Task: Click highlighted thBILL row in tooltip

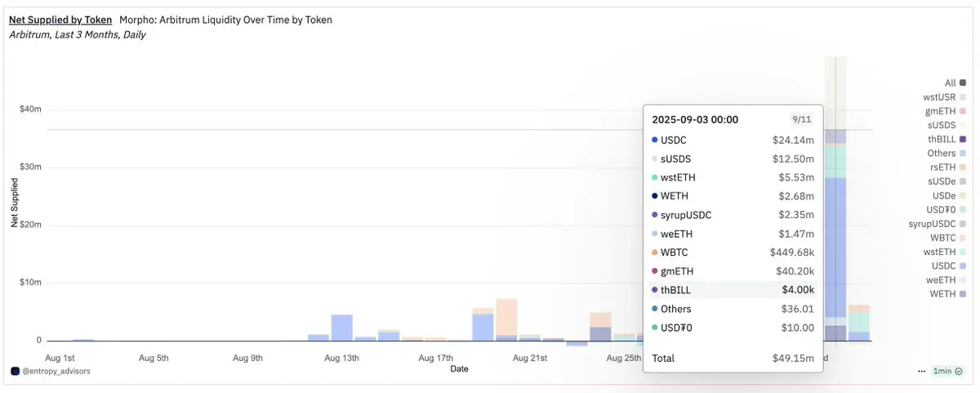Action: point(733,290)
